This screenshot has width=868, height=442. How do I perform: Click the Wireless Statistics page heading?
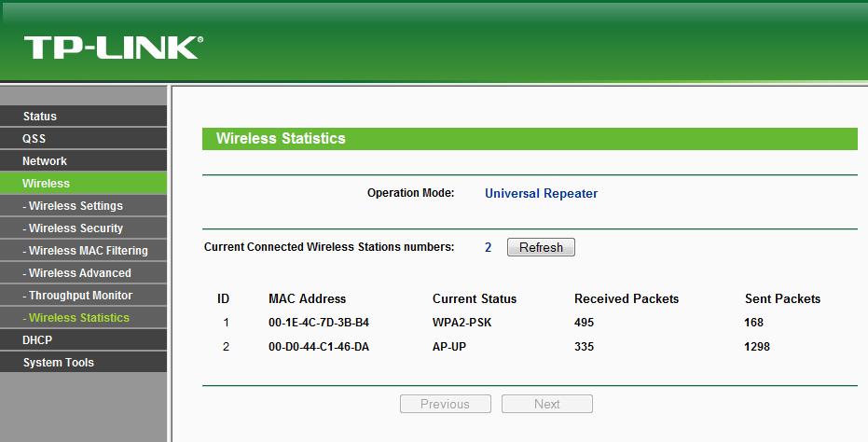pos(281,139)
